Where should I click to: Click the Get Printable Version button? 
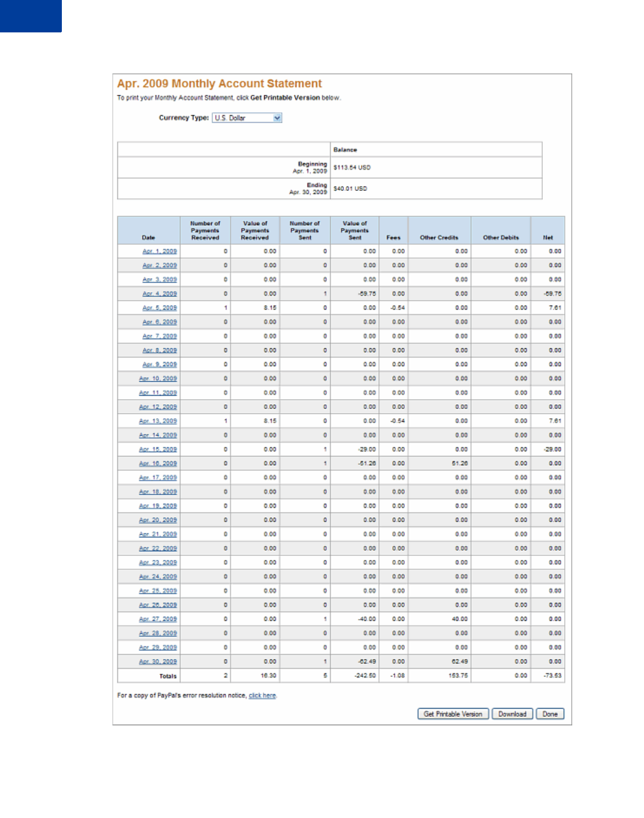[453, 714]
